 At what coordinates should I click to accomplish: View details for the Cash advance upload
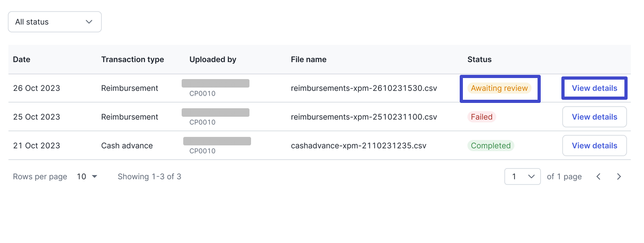coord(594,145)
